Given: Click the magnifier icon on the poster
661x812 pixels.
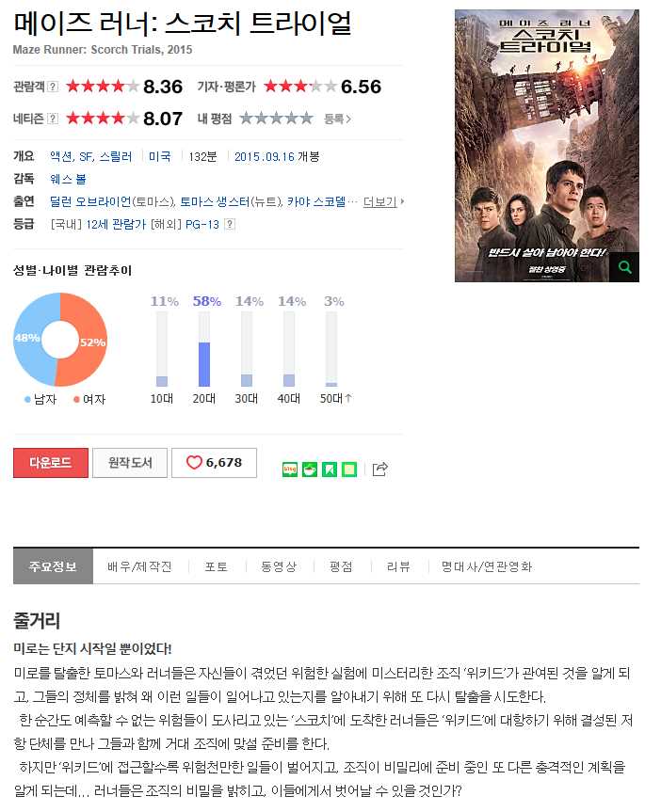Looking at the screenshot, I should tap(624, 267).
